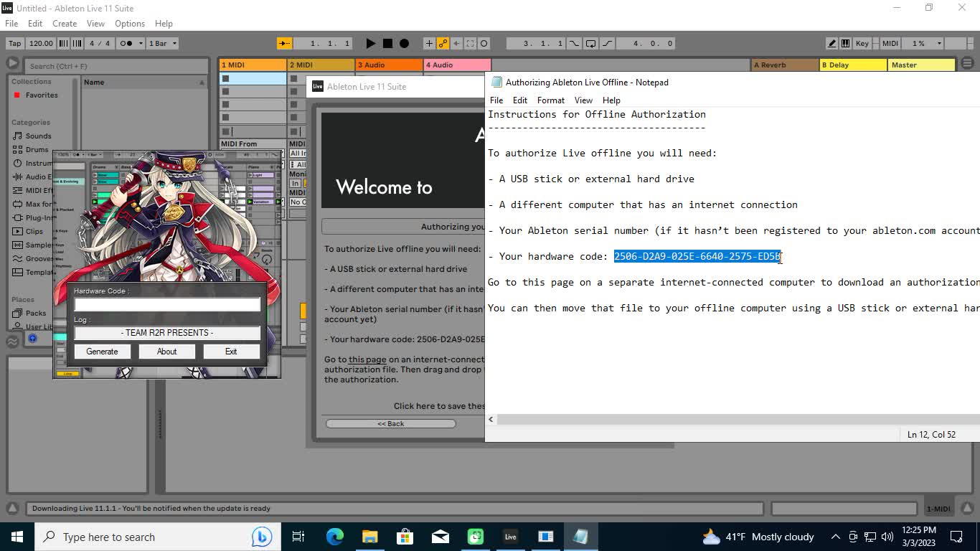Enable the Key map mode switch
Screen dimensions: 980x551
click(x=862, y=43)
